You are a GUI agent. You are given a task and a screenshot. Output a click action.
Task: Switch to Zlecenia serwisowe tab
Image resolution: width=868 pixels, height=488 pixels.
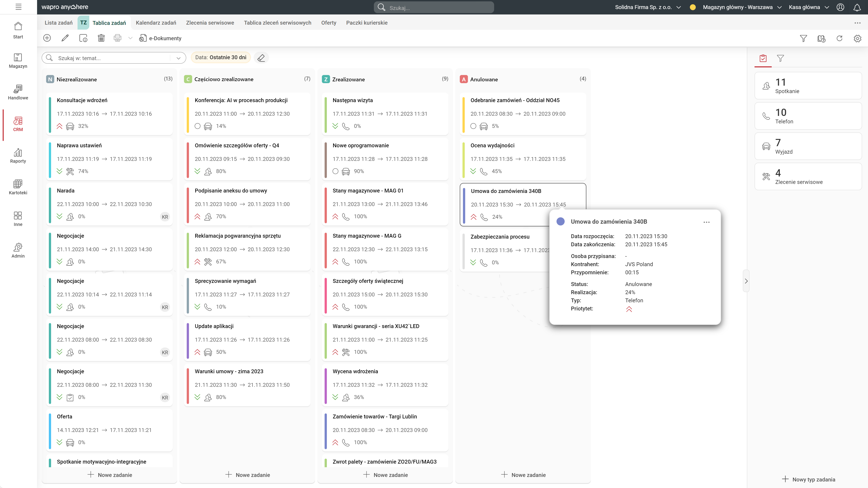(x=210, y=23)
